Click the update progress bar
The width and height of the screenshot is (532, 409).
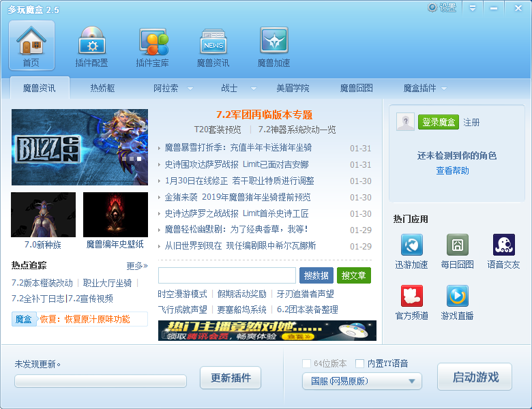point(100,381)
